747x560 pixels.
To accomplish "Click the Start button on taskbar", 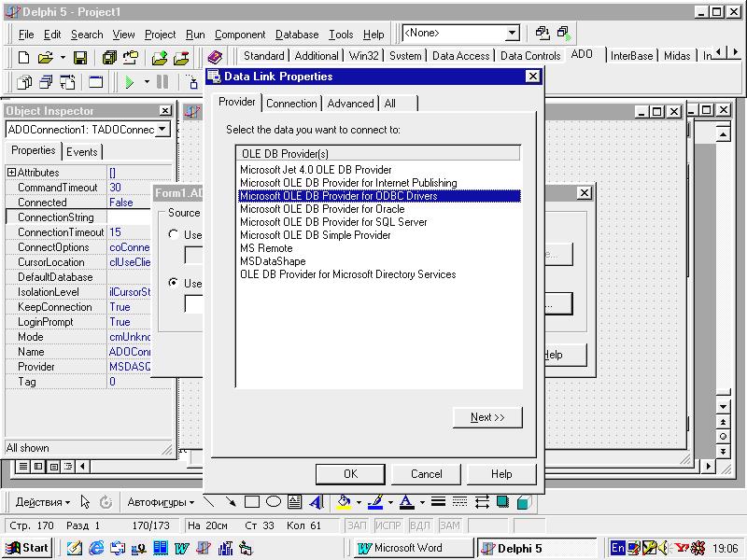I will pyautogui.click(x=27, y=548).
